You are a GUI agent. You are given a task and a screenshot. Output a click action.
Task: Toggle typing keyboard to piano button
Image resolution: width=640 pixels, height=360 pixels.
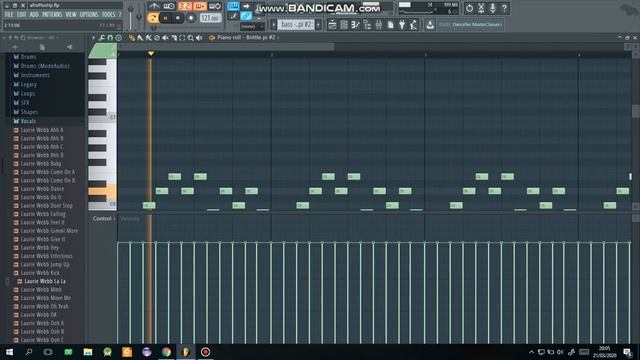click(x=233, y=6)
